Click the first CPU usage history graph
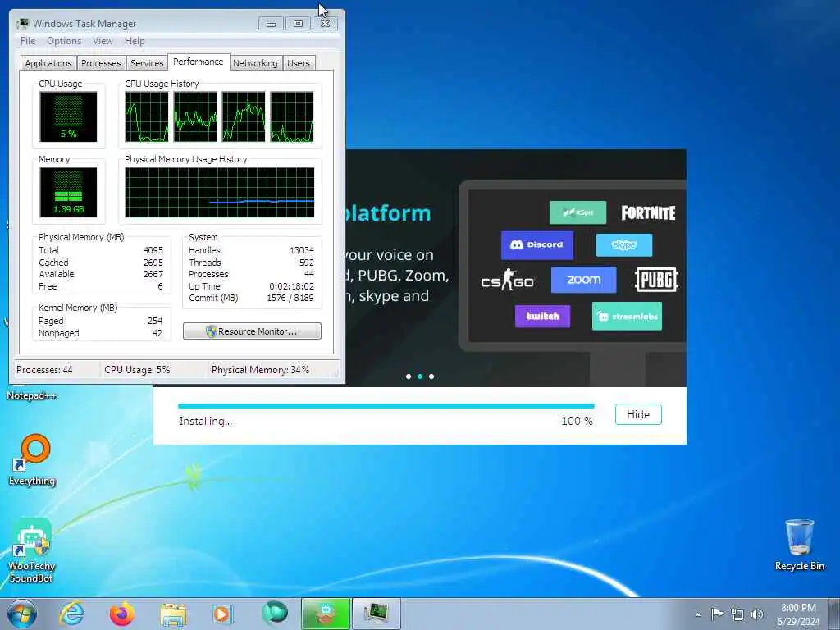The height and width of the screenshot is (630, 840). click(x=146, y=116)
